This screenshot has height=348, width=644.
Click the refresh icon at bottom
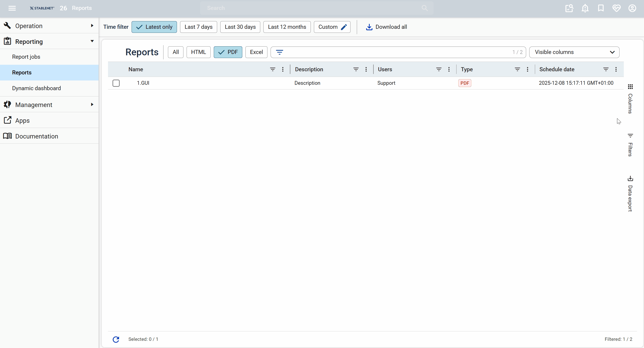click(116, 339)
